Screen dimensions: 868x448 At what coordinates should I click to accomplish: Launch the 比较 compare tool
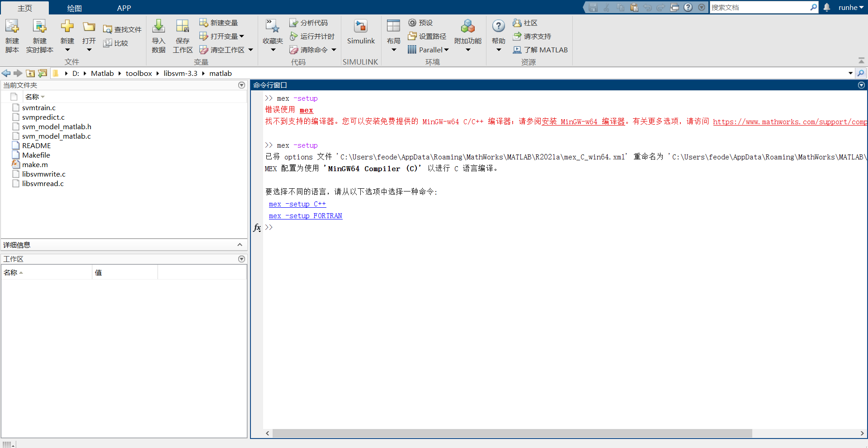click(116, 43)
